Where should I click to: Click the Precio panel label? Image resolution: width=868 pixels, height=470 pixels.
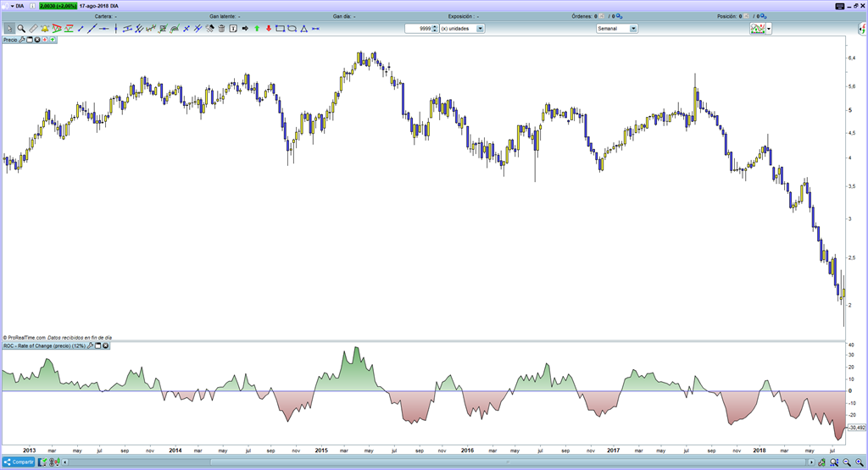[10, 39]
